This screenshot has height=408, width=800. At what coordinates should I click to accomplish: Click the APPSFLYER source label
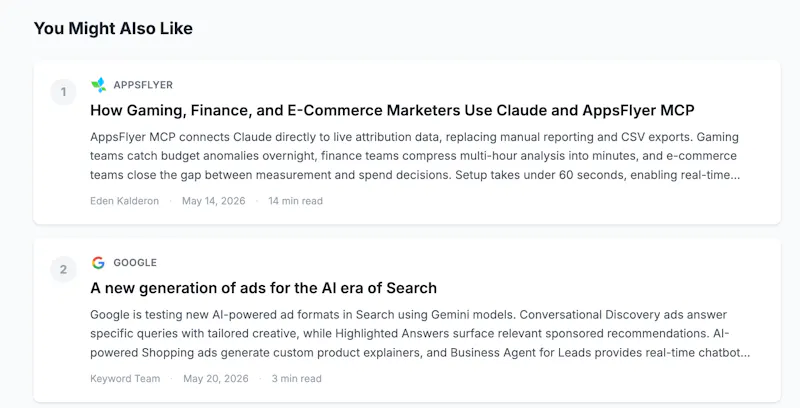pos(143,85)
